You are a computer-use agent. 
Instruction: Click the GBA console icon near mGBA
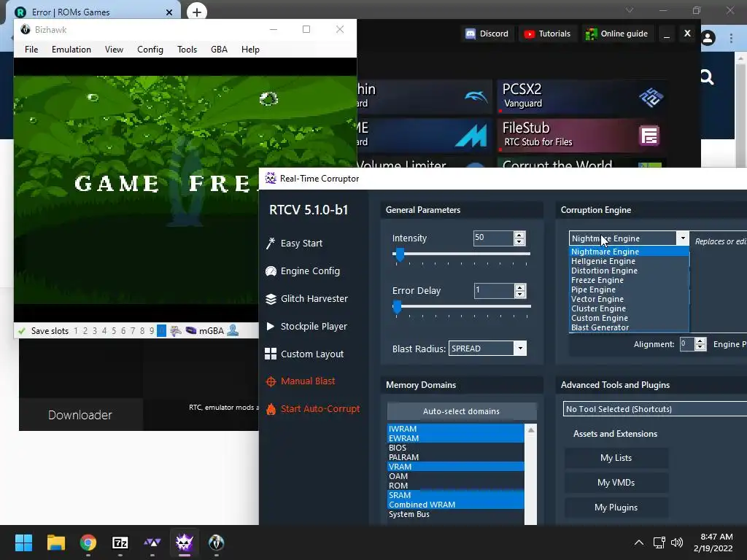tap(191, 330)
